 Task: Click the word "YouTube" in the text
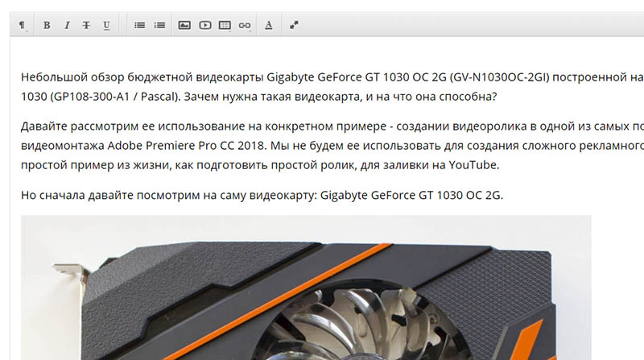(473, 165)
